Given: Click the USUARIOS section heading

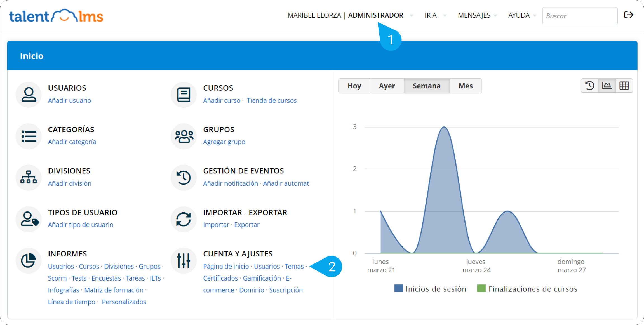Looking at the screenshot, I should click(x=67, y=88).
